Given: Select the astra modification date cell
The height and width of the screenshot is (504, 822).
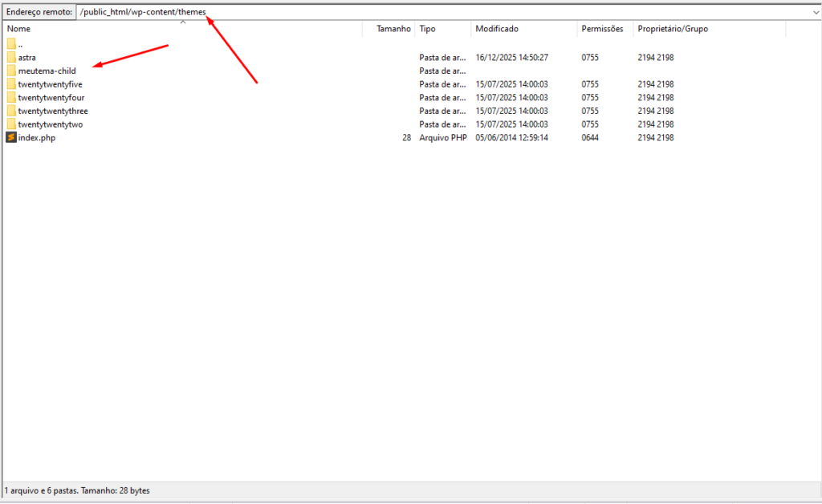Looking at the screenshot, I should [x=511, y=58].
